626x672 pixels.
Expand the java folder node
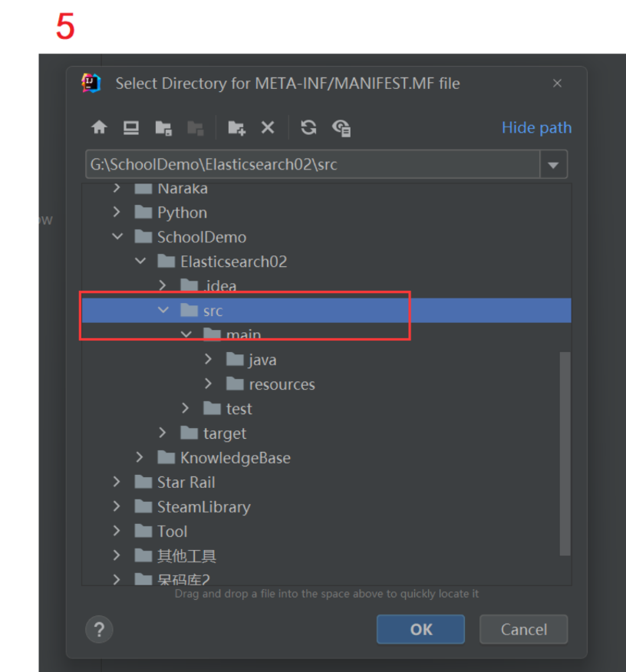click(209, 360)
